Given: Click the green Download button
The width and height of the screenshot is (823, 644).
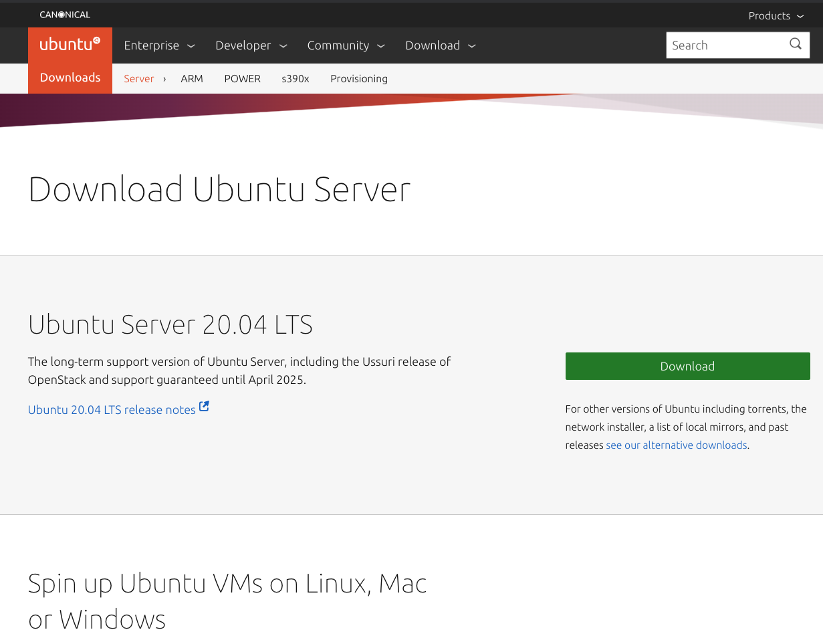Looking at the screenshot, I should [x=687, y=366].
